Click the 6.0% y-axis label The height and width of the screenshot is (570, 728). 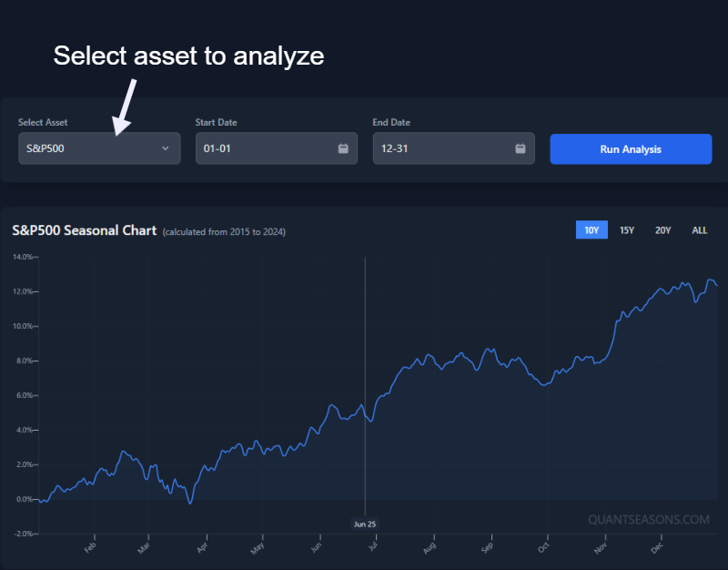(x=25, y=395)
